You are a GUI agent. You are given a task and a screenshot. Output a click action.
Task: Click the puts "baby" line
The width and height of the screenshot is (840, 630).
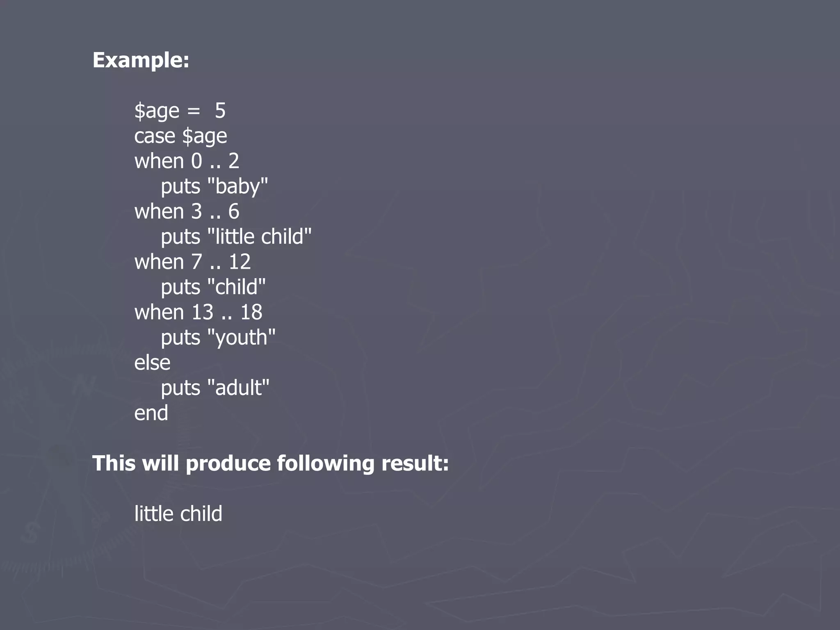(214, 187)
